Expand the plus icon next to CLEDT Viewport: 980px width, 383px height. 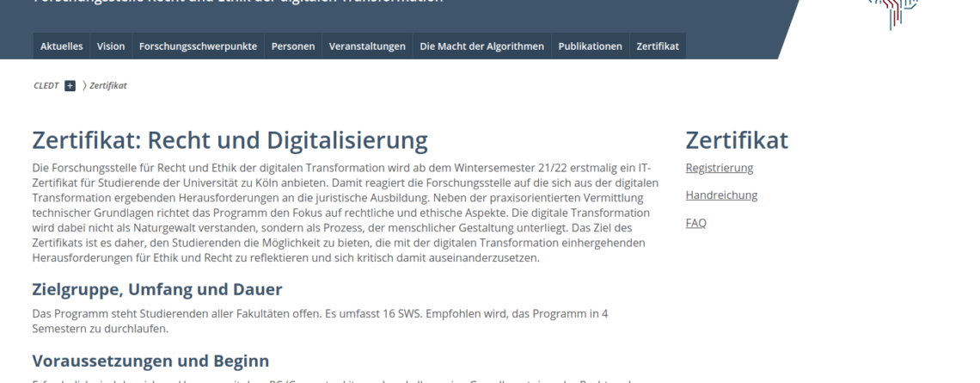[x=70, y=85]
